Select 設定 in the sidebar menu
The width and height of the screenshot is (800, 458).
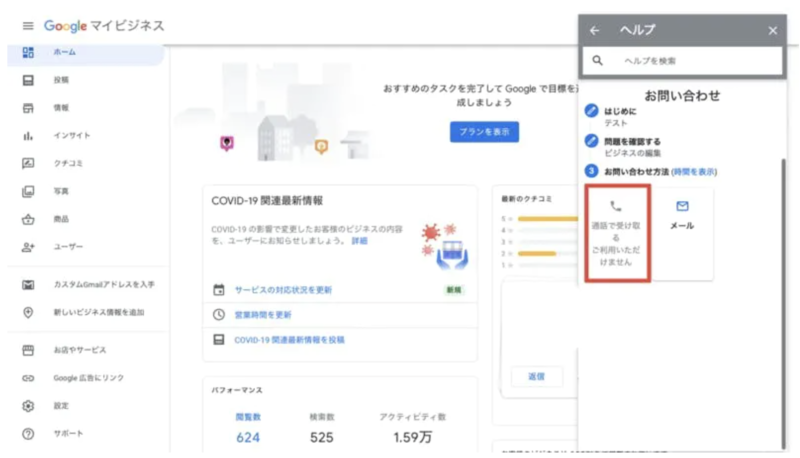pyautogui.click(x=61, y=406)
